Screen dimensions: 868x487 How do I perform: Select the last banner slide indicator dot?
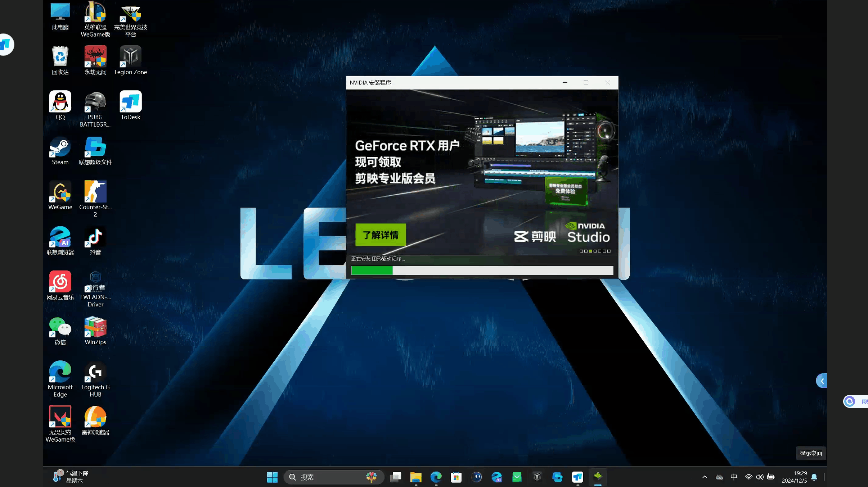(609, 251)
